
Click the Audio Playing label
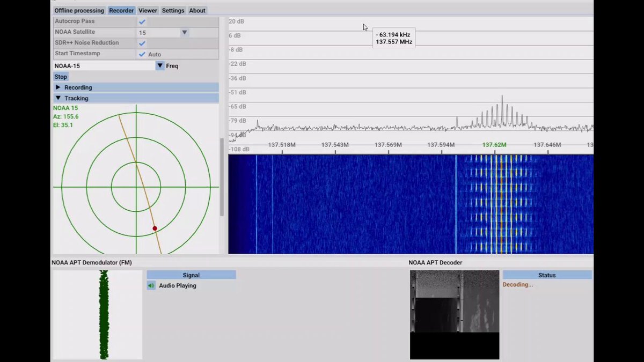[x=178, y=286]
